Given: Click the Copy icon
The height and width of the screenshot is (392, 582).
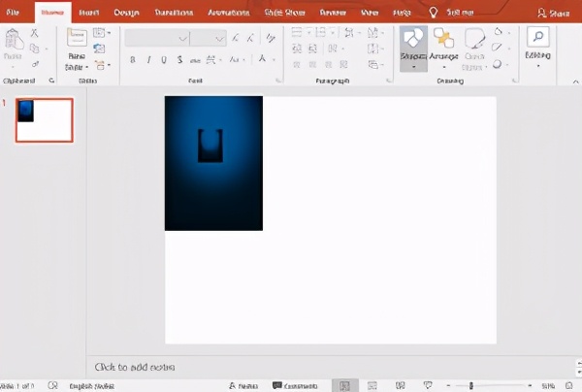Looking at the screenshot, I should click(35, 49).
